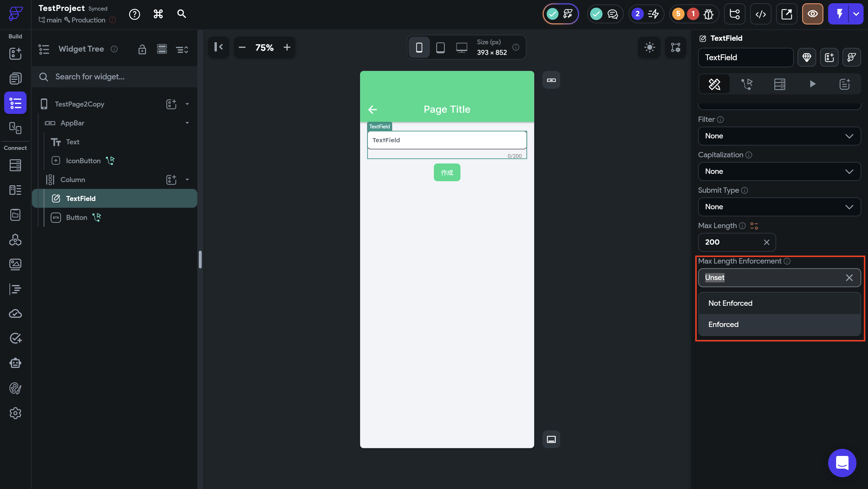
Task: Switch canvas to tablet device view
Action: coord(440,48)
